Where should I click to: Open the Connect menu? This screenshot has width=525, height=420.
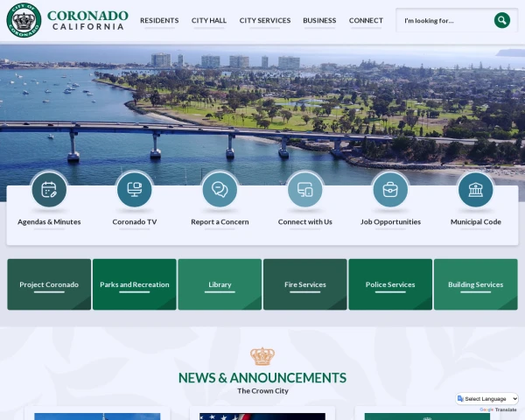pyautogui.click(x=366, y=20)
